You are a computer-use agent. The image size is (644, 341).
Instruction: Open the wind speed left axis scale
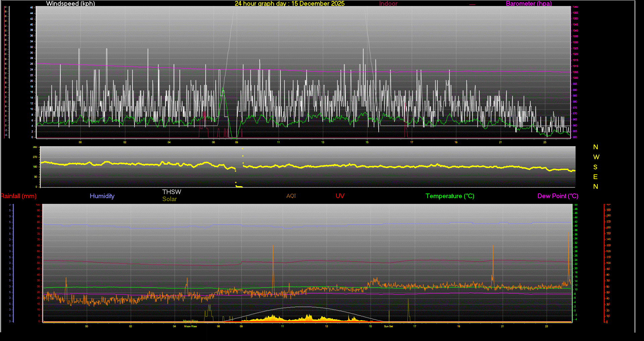point(31,72)
